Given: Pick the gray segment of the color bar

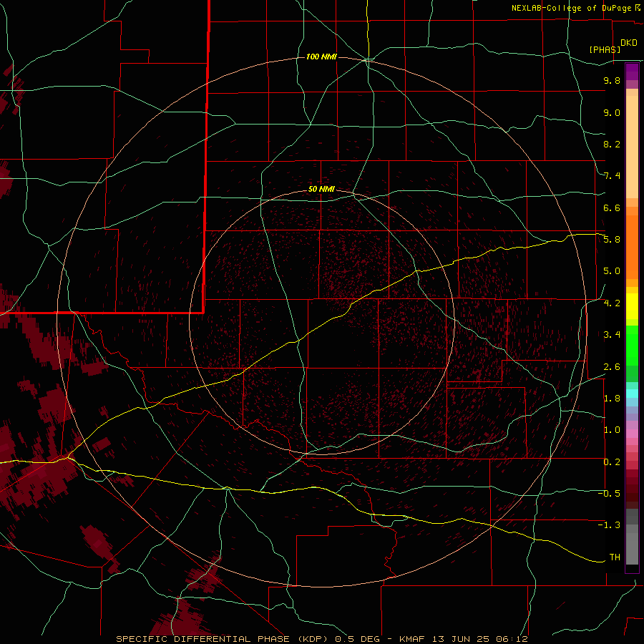Looking at the screenshot, I should point(632,538).
